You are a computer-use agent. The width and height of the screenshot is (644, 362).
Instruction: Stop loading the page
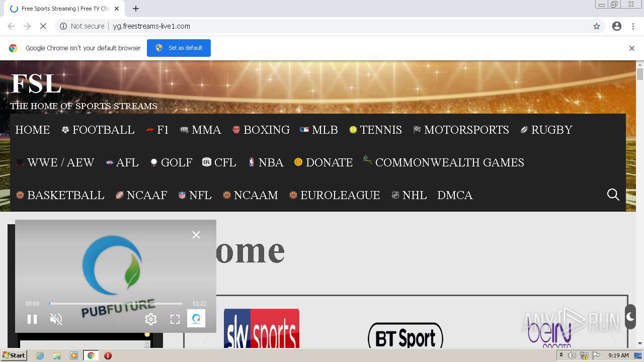[x=43, y=26]
